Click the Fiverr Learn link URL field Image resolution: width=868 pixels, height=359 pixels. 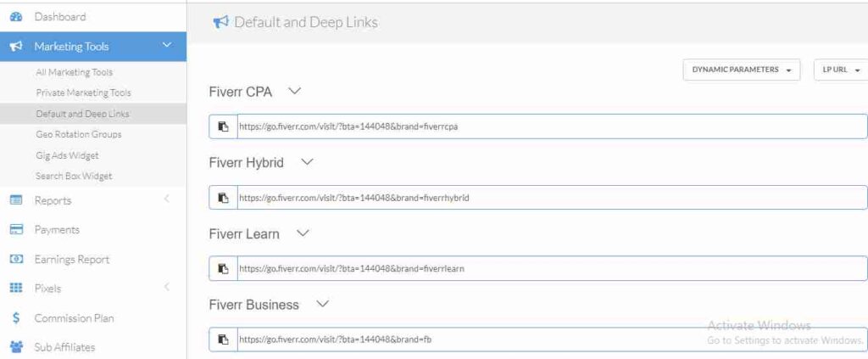[x=553, y=268]
